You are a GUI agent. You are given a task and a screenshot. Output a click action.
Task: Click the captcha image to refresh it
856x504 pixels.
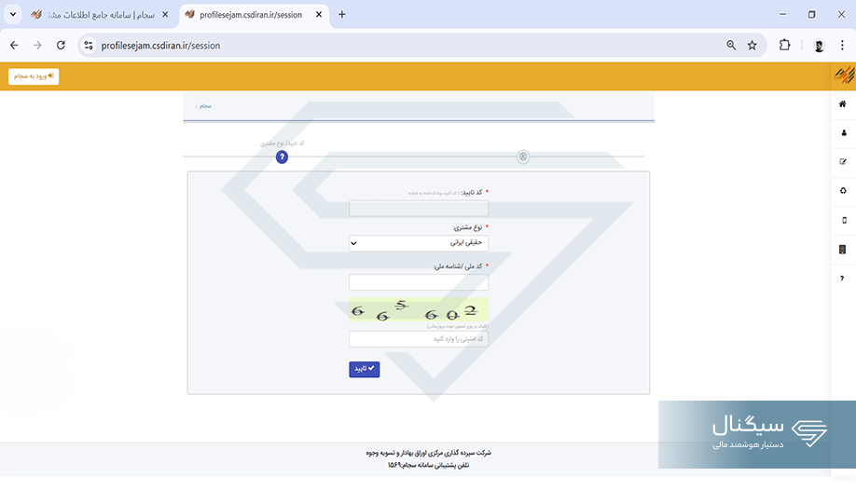coord(419,310)
